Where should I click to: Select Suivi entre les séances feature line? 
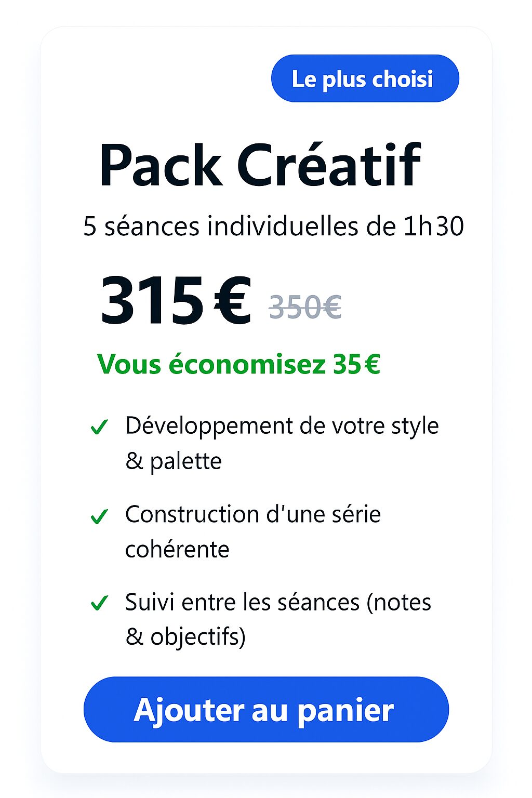[x=278, y=602]
